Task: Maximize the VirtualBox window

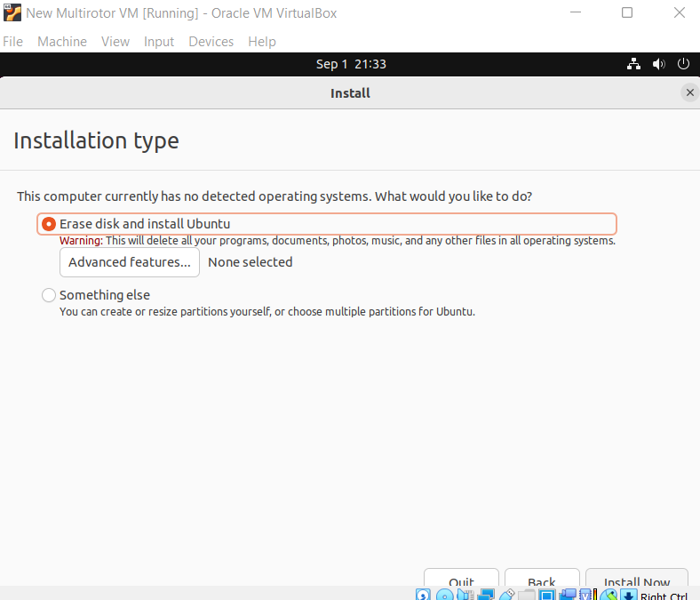Action: pos(627,12)
